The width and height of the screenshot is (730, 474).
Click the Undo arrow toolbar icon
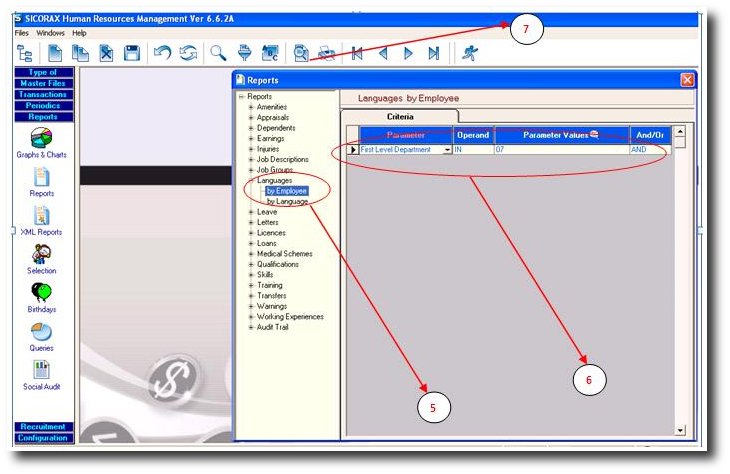coord(161,53)
